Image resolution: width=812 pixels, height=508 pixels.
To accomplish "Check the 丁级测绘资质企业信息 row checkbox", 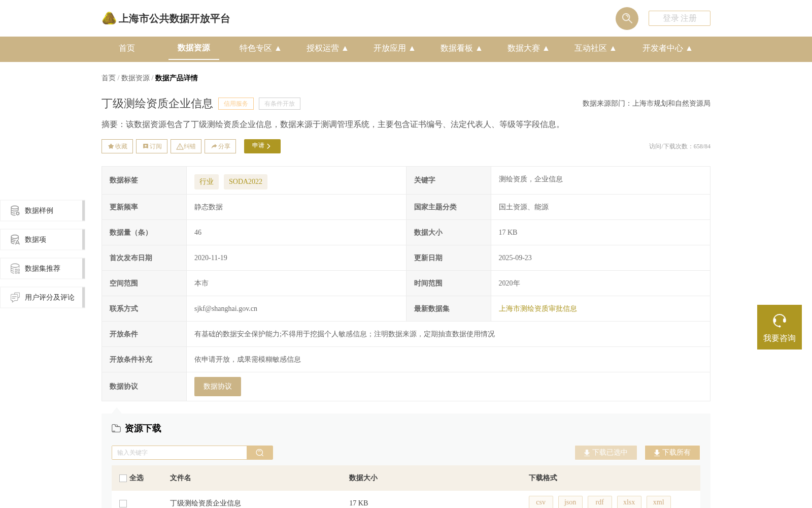I will click(x=123, y=503).
